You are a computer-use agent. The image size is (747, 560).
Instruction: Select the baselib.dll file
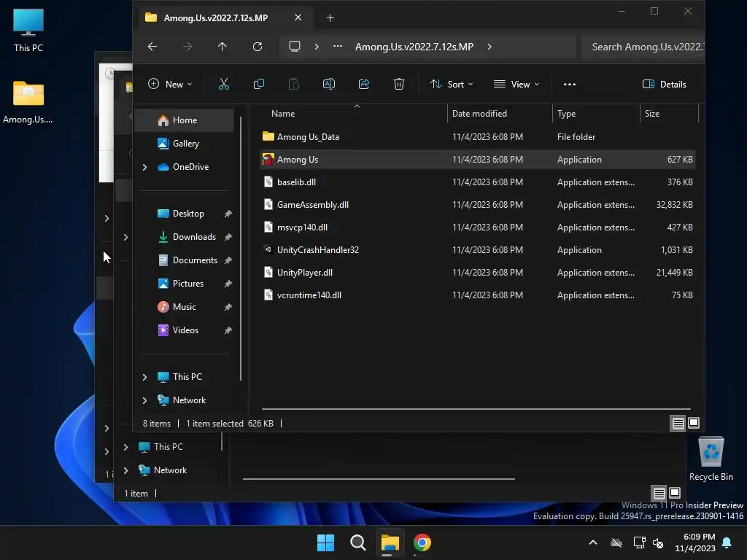477,182
